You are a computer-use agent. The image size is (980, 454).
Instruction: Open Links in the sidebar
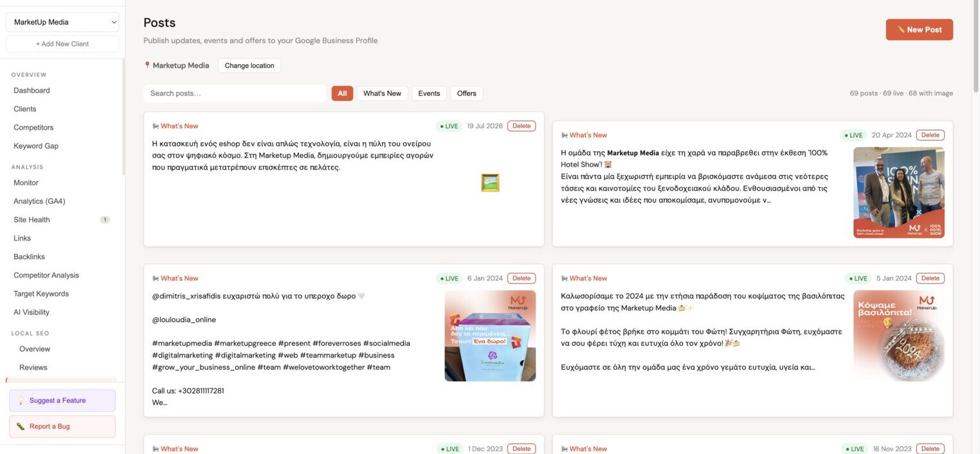click(23, 238)
